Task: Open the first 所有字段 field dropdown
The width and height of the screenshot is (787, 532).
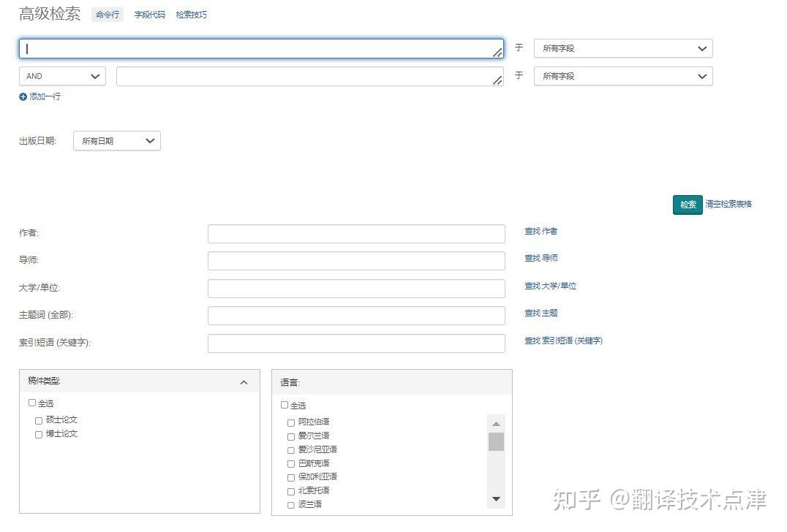Action: pyautogui.click(x=623, y=49)
